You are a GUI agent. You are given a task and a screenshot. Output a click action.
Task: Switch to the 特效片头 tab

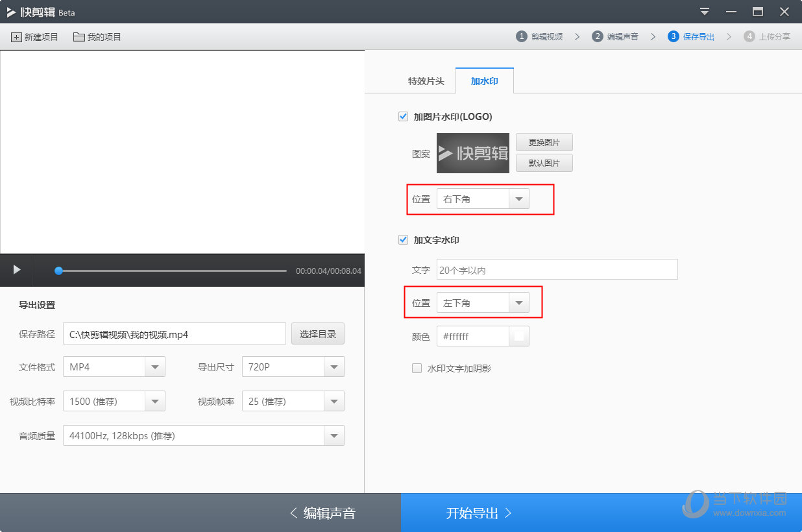click(x=426, y=81)
